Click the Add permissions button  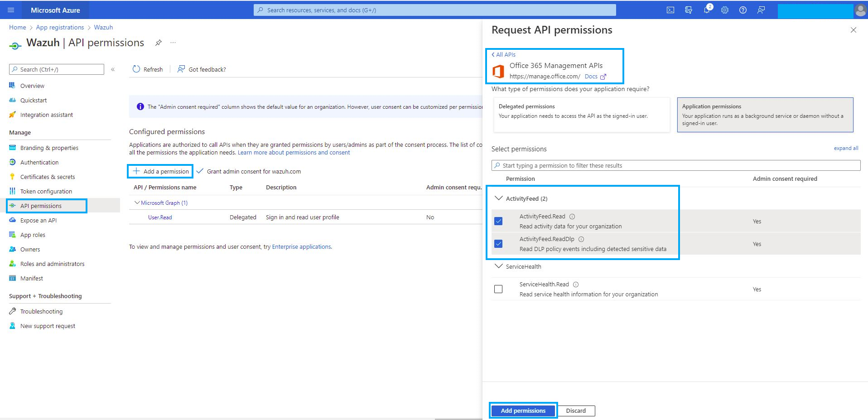[523, 410]
